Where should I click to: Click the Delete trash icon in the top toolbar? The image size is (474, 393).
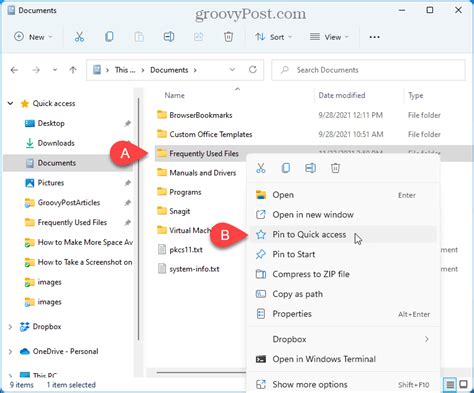point(228,37)
